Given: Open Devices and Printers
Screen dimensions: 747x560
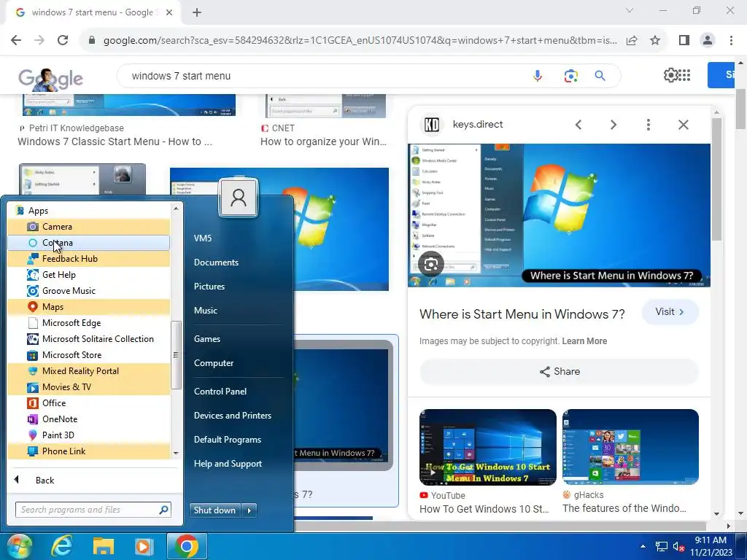Looking at the screenshot, I should point(233,415).
